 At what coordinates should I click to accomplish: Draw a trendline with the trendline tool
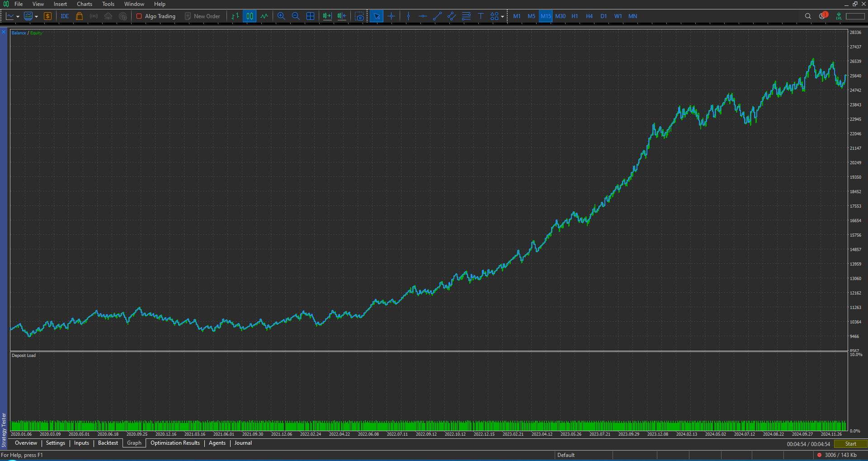[x=437, y=16]
